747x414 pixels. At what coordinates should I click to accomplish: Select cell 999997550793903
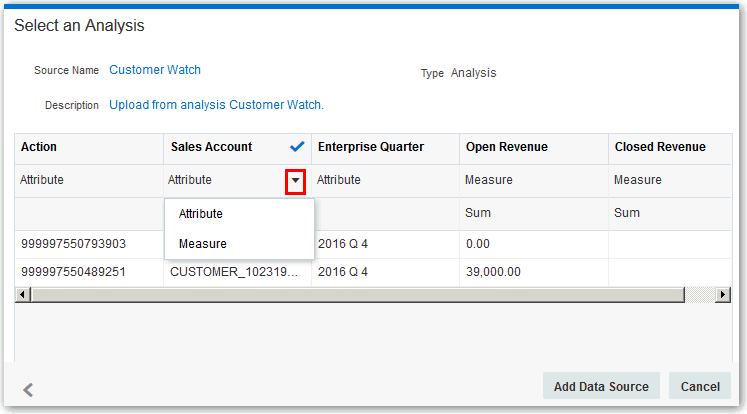tap(89, 244)
